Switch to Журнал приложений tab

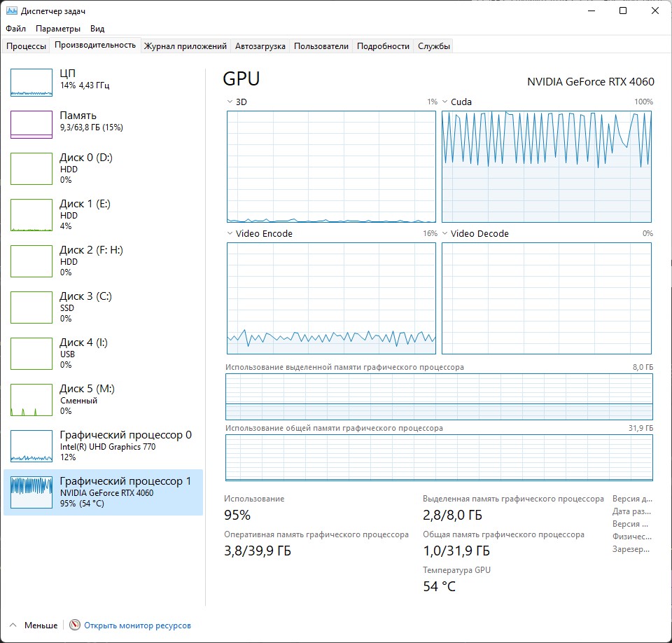coord(185,46)
